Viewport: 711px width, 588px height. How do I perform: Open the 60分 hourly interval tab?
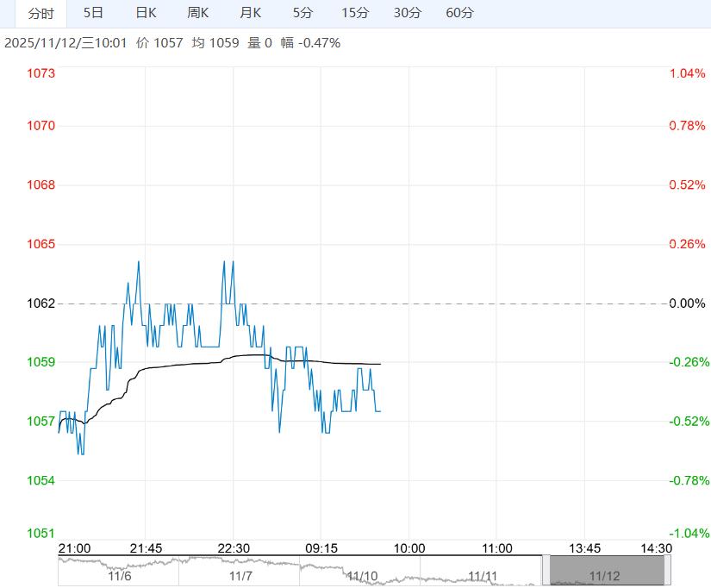[x=460, y=13]
